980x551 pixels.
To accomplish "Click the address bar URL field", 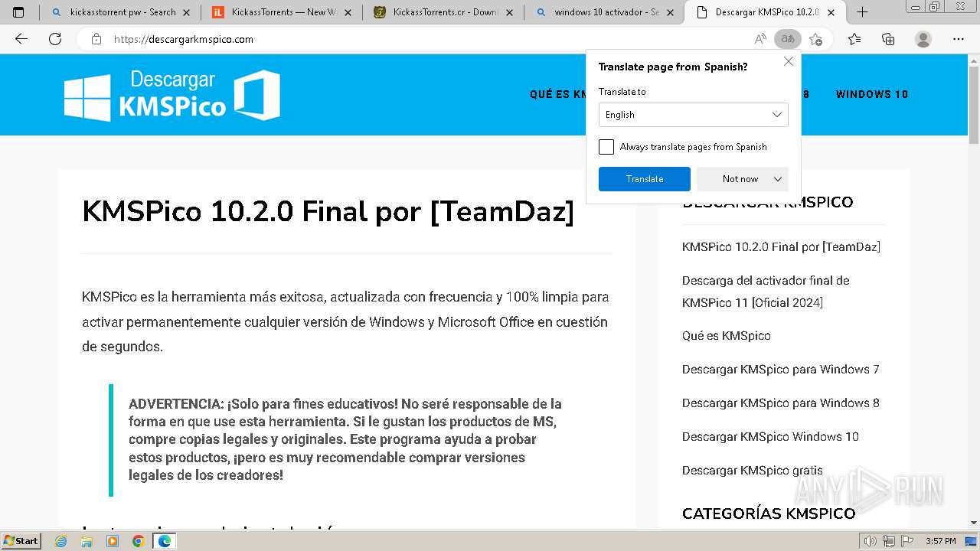I will click(429, 39).
